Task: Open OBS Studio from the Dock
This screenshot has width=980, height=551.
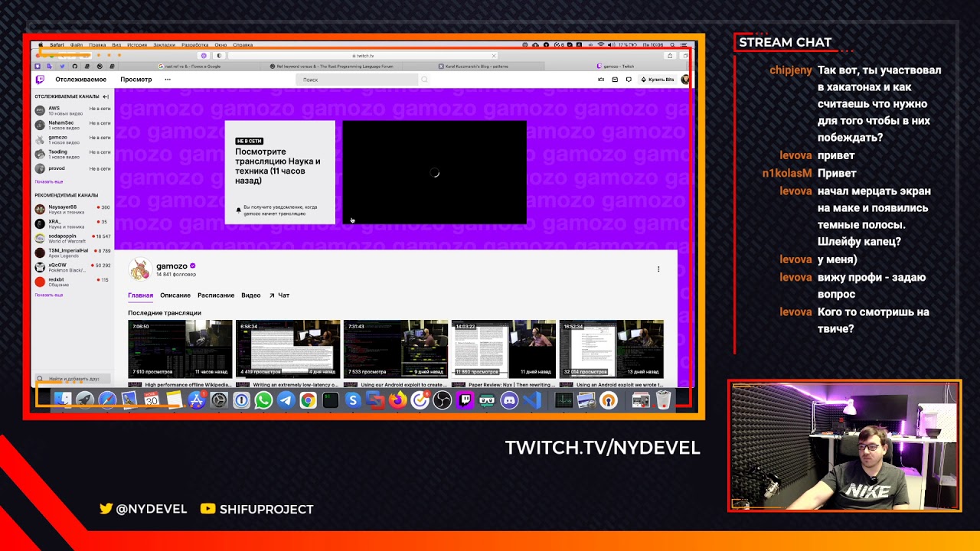Action: click(442, 399)
